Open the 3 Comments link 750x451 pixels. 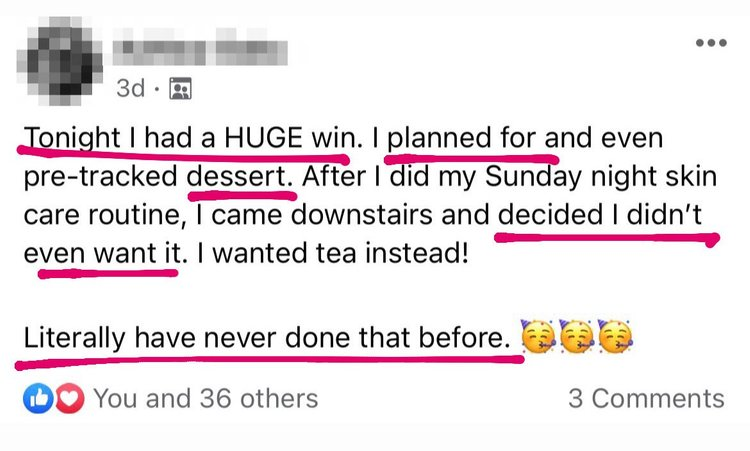point(646,398)
